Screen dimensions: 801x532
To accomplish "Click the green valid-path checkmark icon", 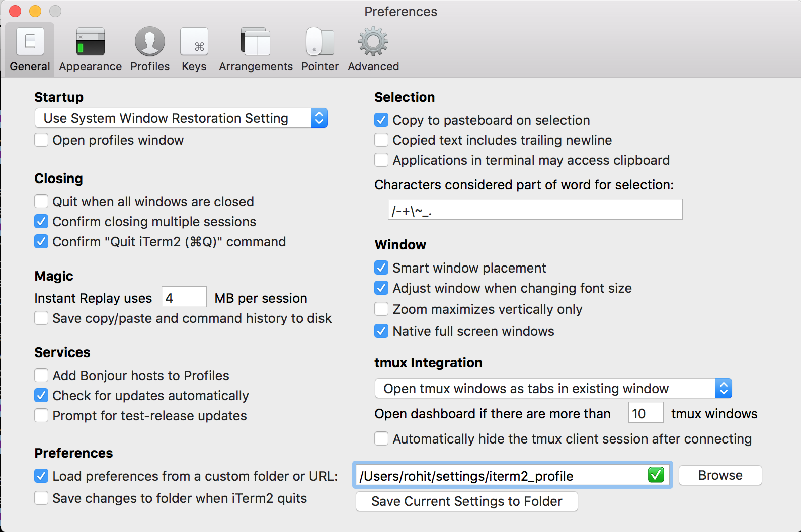I will click(656, 475).
